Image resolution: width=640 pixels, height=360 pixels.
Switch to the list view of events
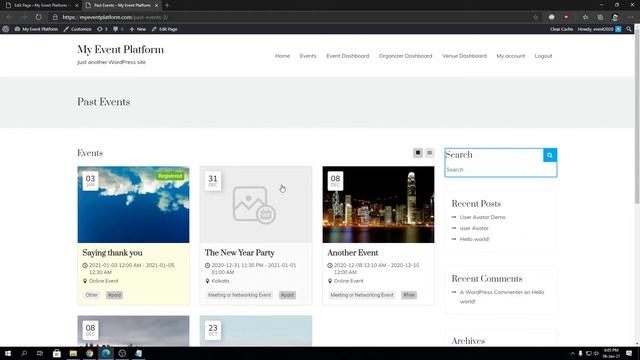click(x=429, y=153)
